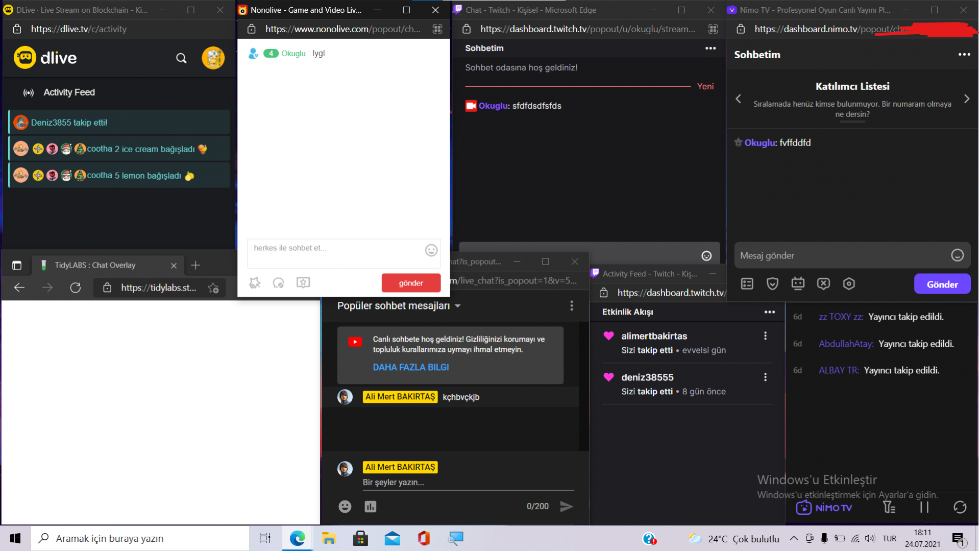Open Microsoft Store from the taskbar
Viewport: 980px width, 551px height.
click(x=360, y=538)
